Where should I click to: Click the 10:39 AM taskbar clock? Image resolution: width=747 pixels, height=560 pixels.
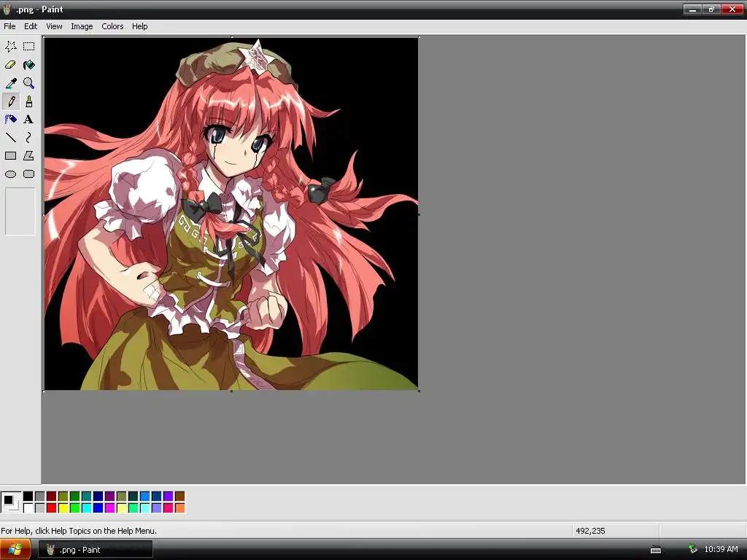(x=721, y=549)
